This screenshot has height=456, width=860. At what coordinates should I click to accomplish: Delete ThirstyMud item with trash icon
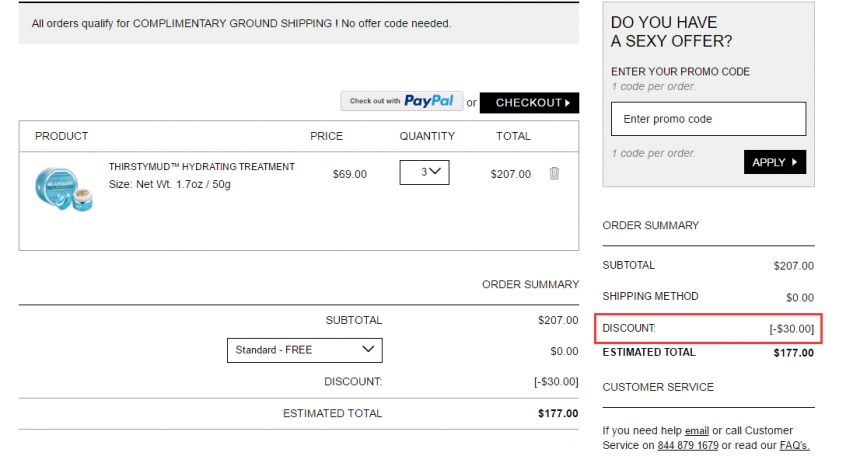coord(554,173)
